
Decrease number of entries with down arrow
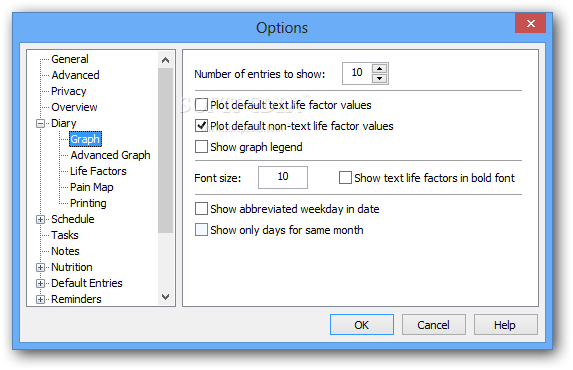tap(379, 78)
